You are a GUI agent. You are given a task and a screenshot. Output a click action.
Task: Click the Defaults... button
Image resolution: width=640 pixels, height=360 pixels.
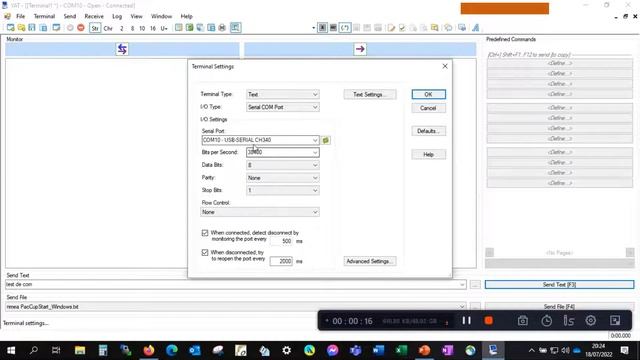pos(428,131)
